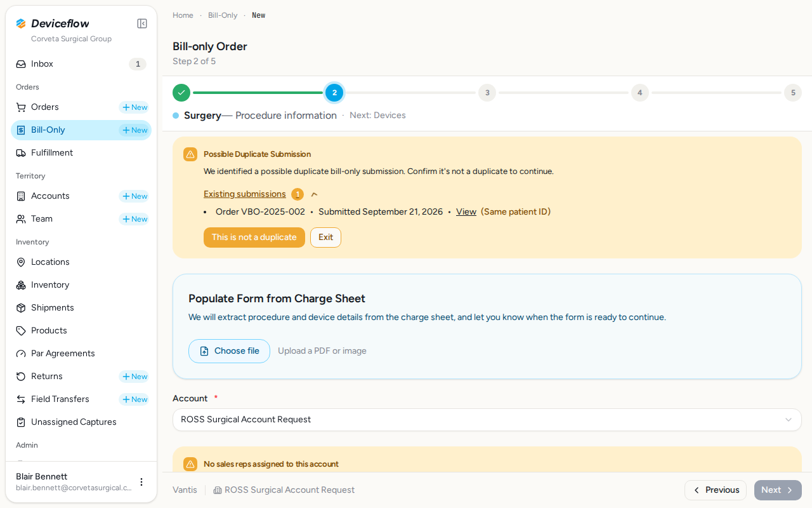This screenshot has height=508, width=812.
Task: Start new Bill-Only via New button
Action: (134, 130)
